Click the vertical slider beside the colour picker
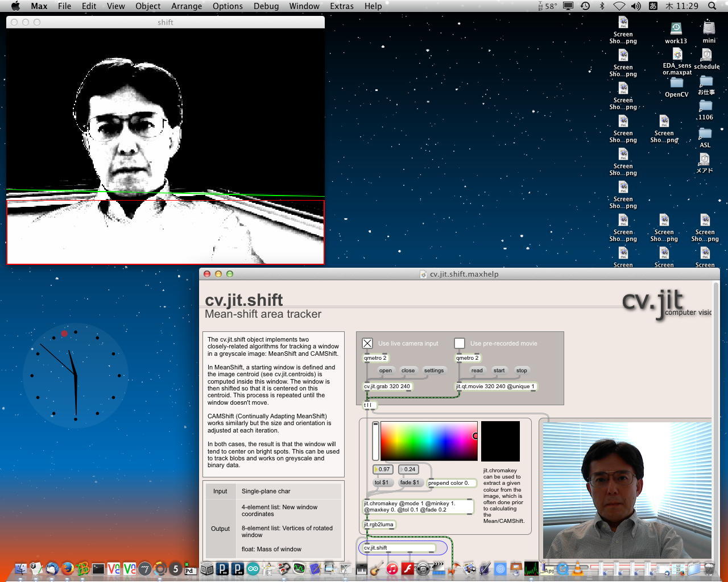The image size is (728, 582). pyautogui.click(x=375, y=441)
